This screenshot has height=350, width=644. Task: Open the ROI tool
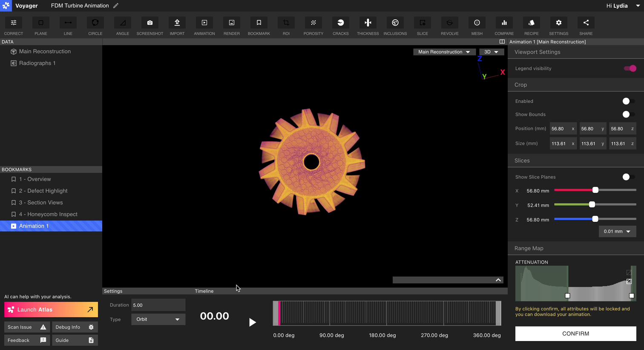point(286,26)
